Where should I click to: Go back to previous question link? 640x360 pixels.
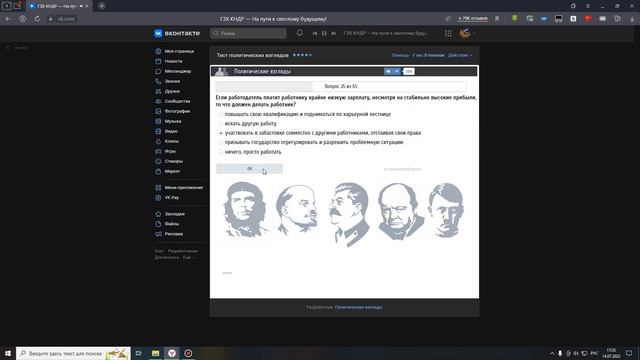(402, 169)
